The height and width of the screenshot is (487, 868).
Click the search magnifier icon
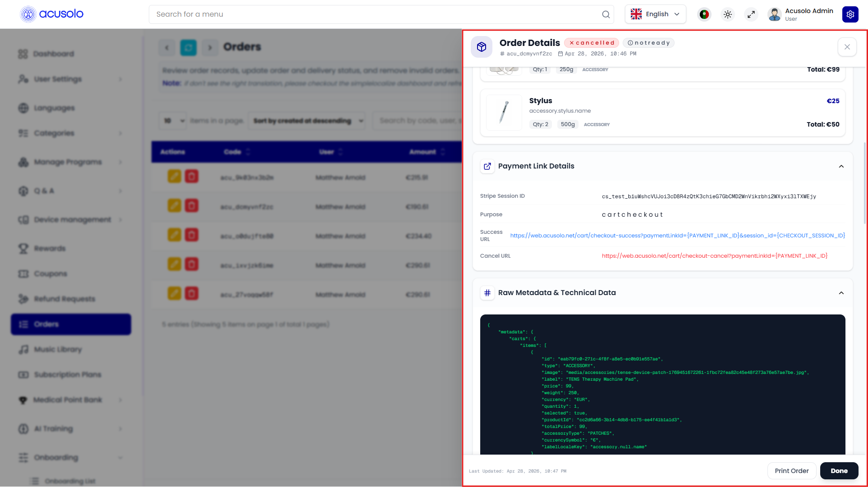[x=606, y=14]
